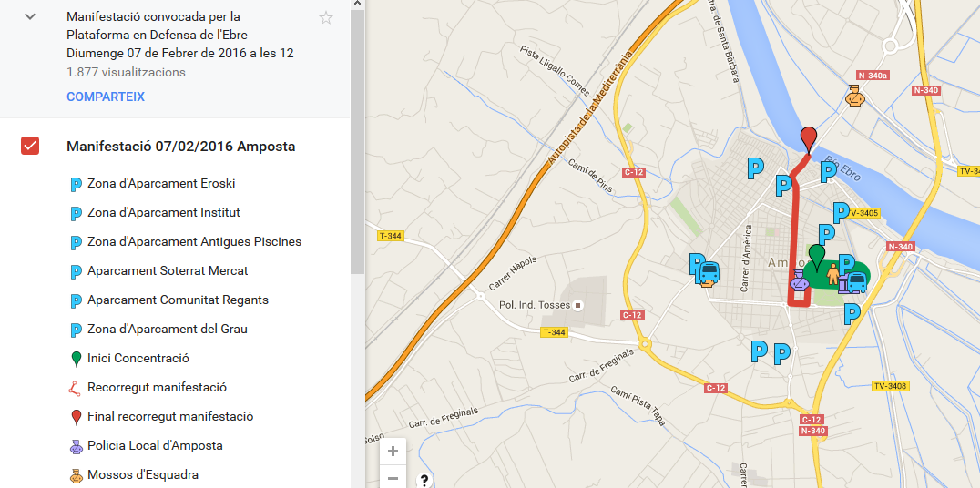The width and height of the screenshot is (980, 488).
Task: Click the 'Pol. Ind. Tosses' map label
Action: pyautogui.click(x=535, y=305)
